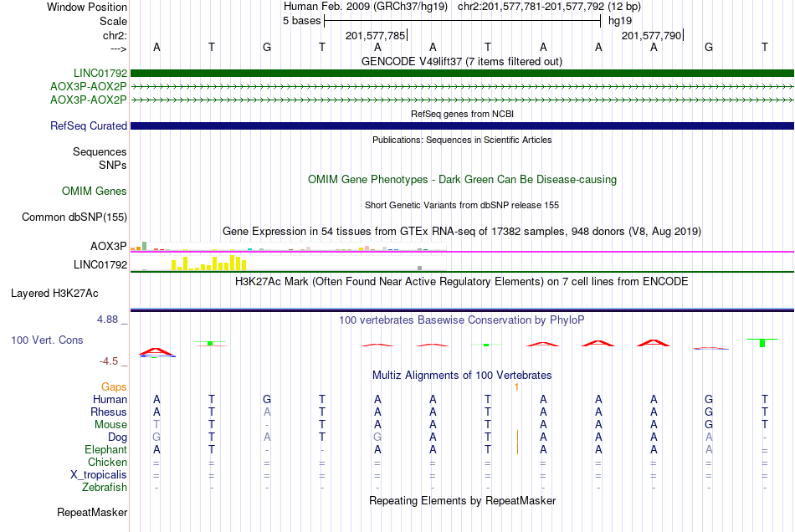Click the ---> base sequence direction label

(x=118, y=49)
